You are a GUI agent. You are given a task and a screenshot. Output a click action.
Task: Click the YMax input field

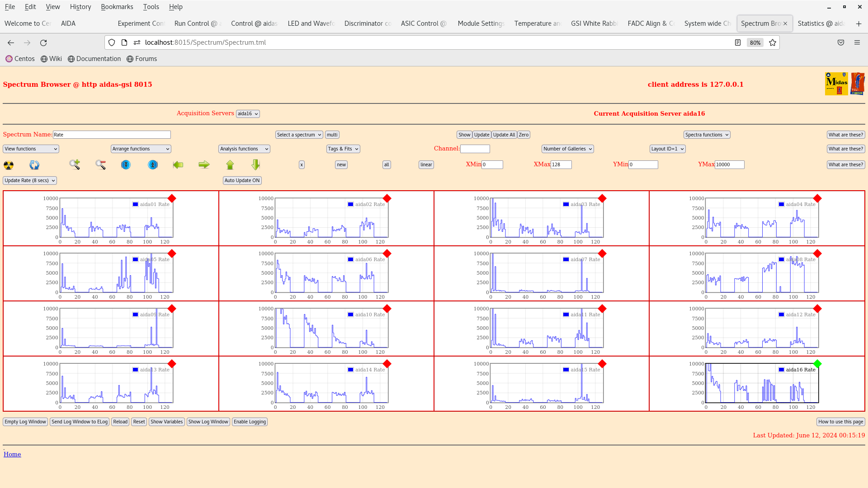click(x=729, y=165)
